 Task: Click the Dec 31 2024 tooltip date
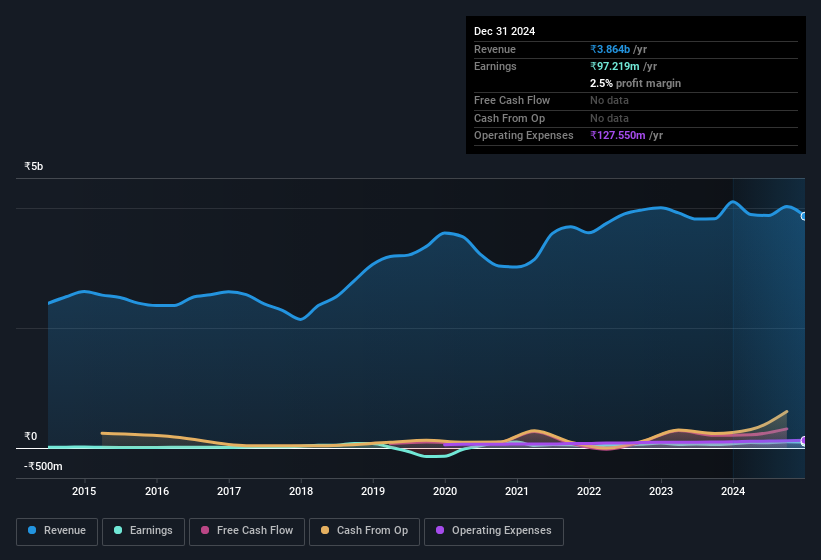tap(504, 31)
